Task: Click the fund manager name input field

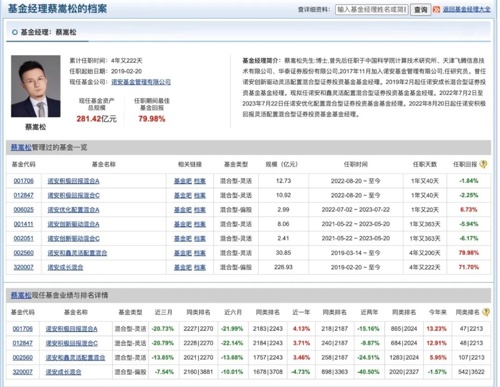Action: coord(372,9)
